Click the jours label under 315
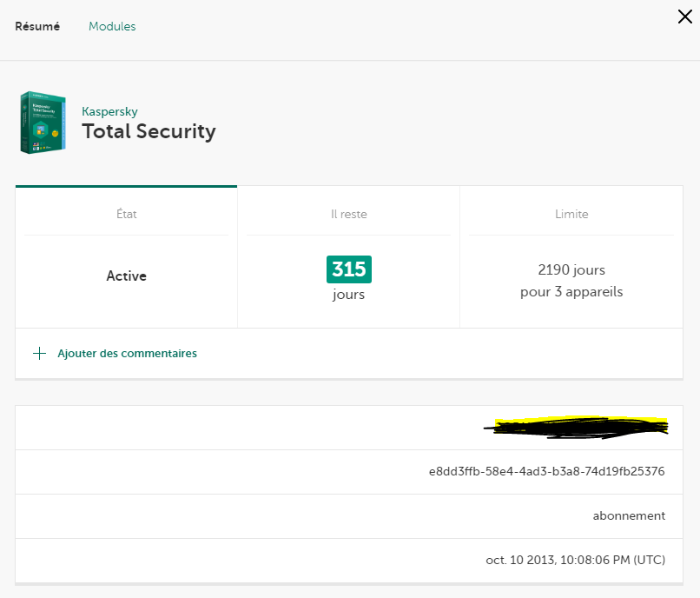 348,295
